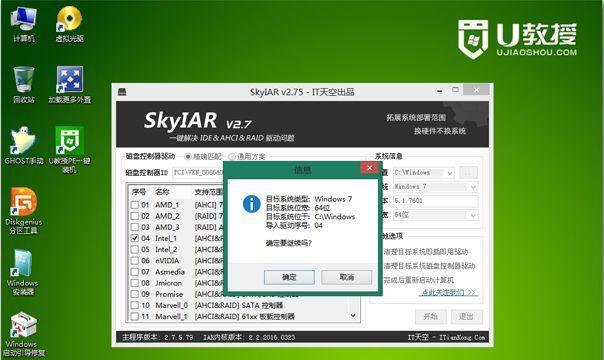The width and height of the screenshot is (604, 360).
Task: Select the 加载更多外置 desktop icon
Action: (x=69, y=85)
